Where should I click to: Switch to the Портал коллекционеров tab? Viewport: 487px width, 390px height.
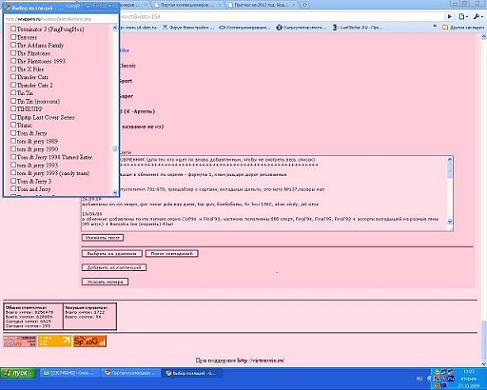click(x=187, y=5)
